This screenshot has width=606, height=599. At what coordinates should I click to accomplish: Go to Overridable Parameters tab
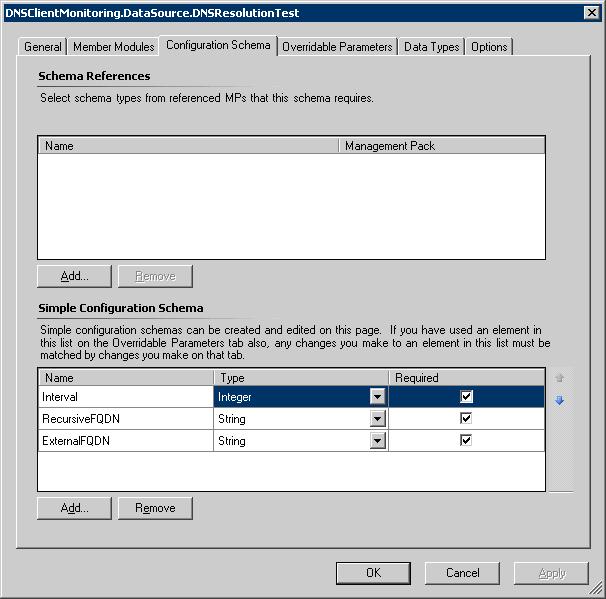pyautogui.click(x=337, y=47)
